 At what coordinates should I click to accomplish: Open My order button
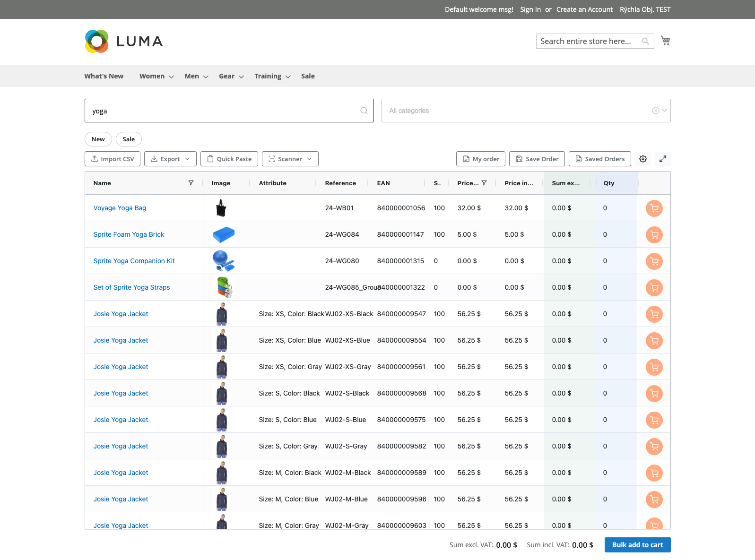pos(481,159)
